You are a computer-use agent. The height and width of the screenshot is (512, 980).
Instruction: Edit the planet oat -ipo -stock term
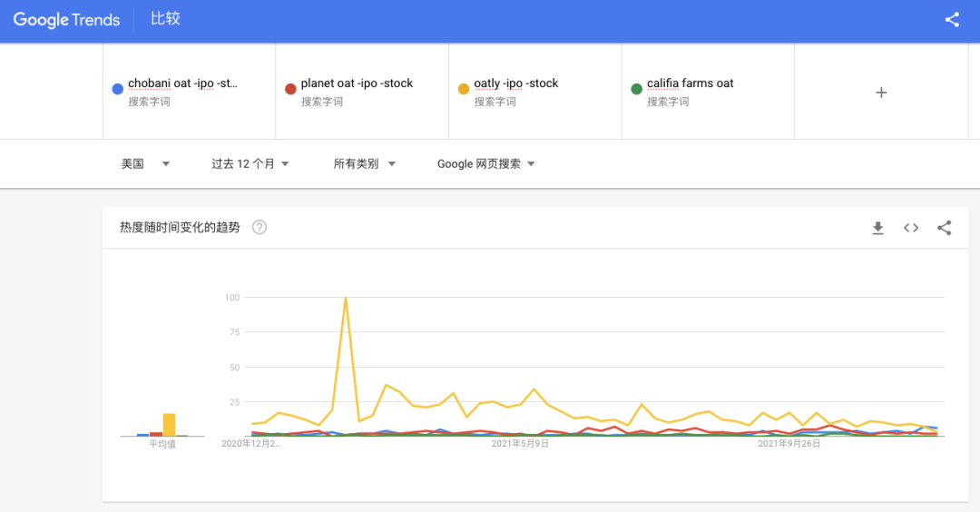click(x=357, y=84)
